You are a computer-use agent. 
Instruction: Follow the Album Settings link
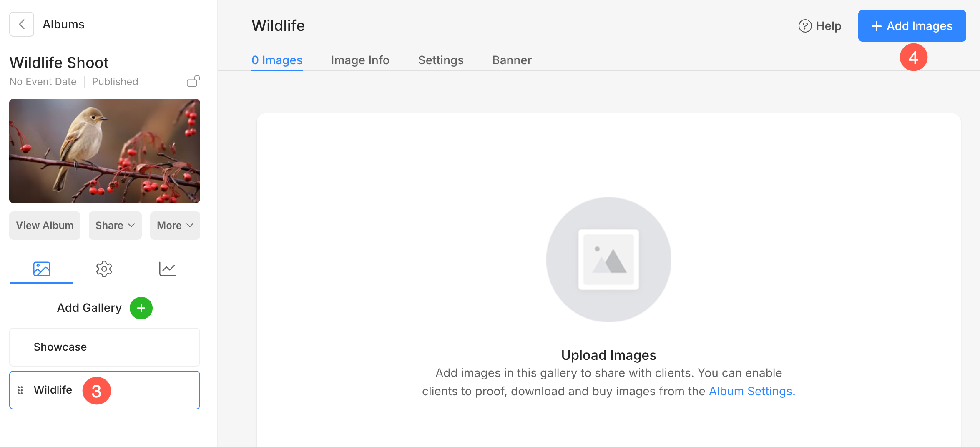[x=751, y=391]
